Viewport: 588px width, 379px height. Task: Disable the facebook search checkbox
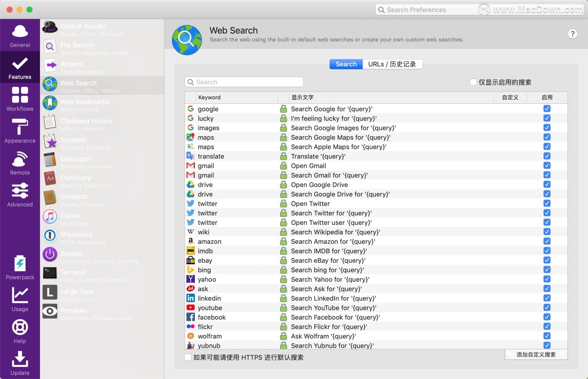pyautogui.click(x=547, y=317)
